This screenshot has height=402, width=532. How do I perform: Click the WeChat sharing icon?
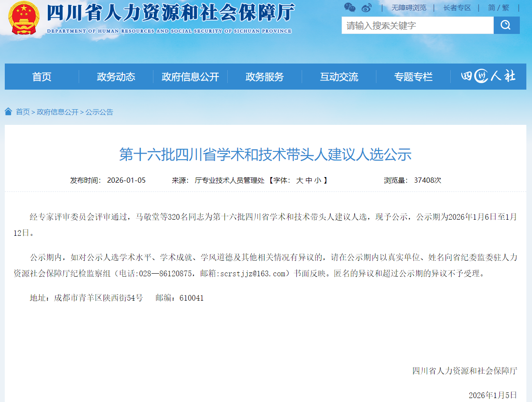[349, 7]
